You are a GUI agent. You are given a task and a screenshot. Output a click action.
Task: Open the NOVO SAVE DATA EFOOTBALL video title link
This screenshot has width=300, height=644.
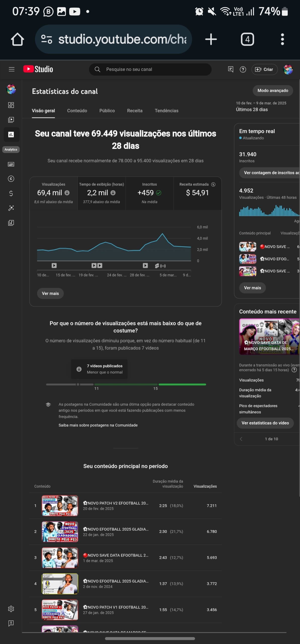[x=116, y=555]
